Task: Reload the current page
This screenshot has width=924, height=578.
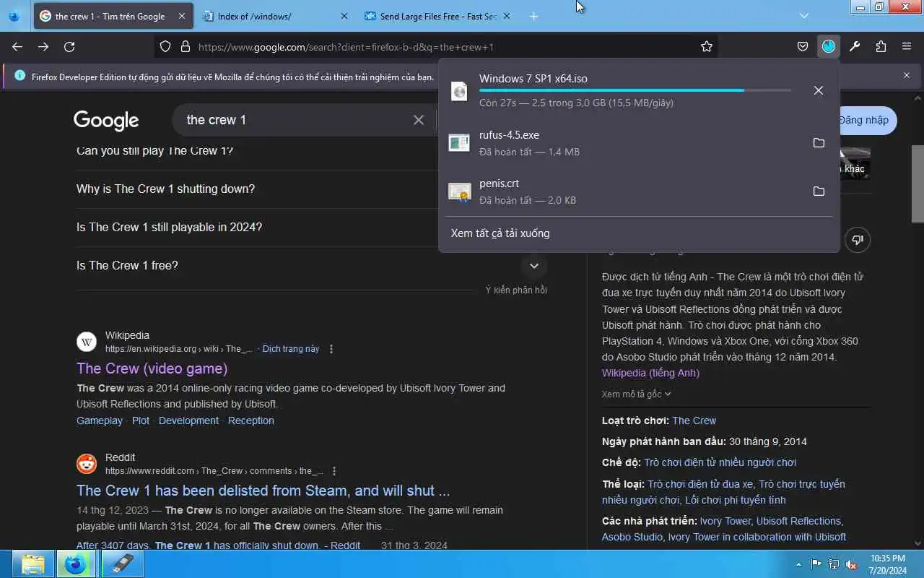Action: point(69,46)
